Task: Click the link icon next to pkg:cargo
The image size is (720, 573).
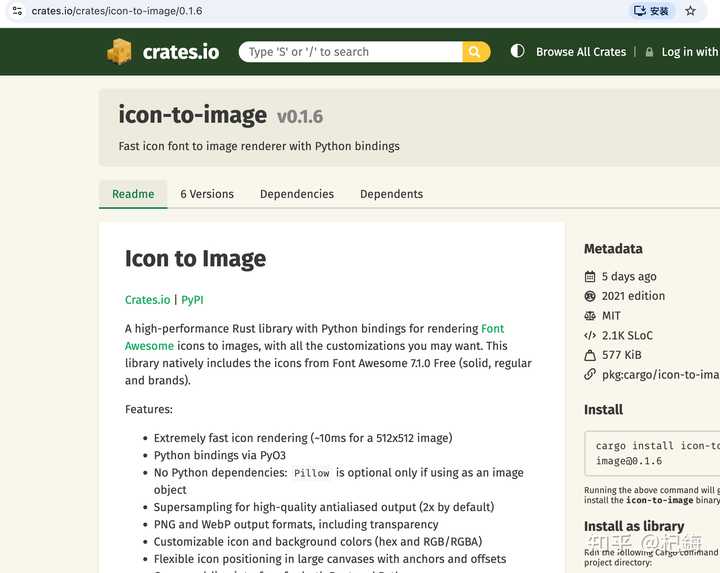Action: (x=590, y=375)
